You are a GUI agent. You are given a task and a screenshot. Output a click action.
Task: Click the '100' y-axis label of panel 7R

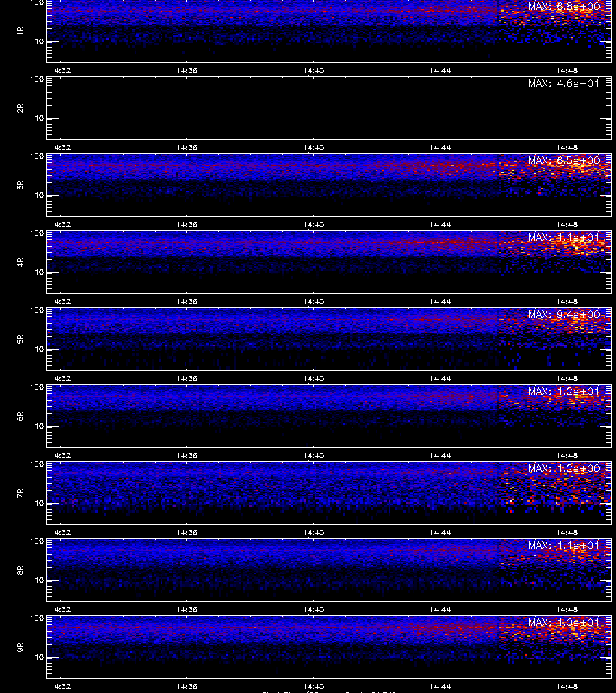point(37,464)
